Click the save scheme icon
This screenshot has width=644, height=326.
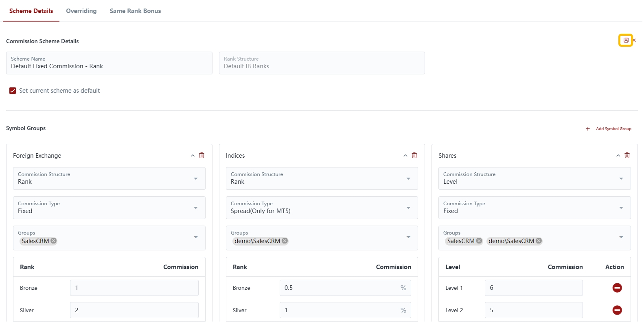pos(626,40)
